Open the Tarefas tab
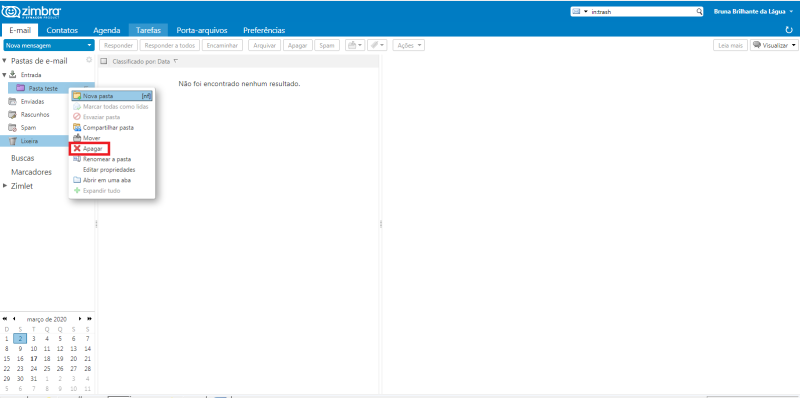This screenshot has width=800, height=398. [x=148, y=30]
